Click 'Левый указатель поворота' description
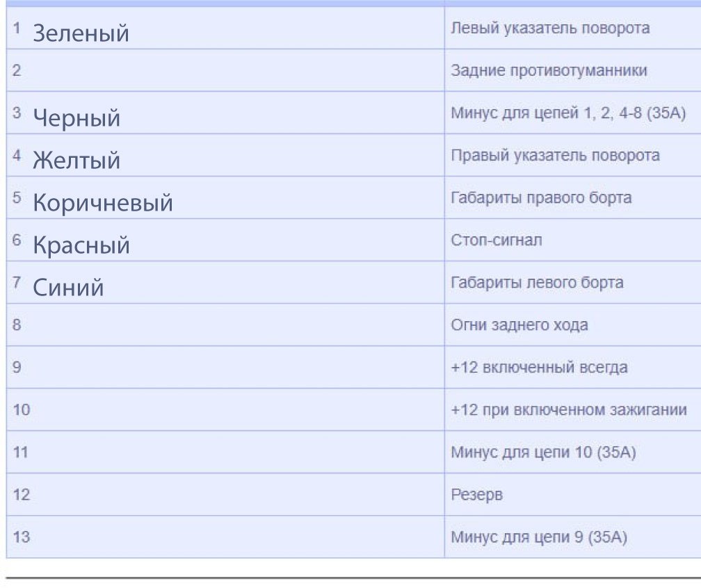The width and height of the screenshot is (701, 588). tap(550, 28)
